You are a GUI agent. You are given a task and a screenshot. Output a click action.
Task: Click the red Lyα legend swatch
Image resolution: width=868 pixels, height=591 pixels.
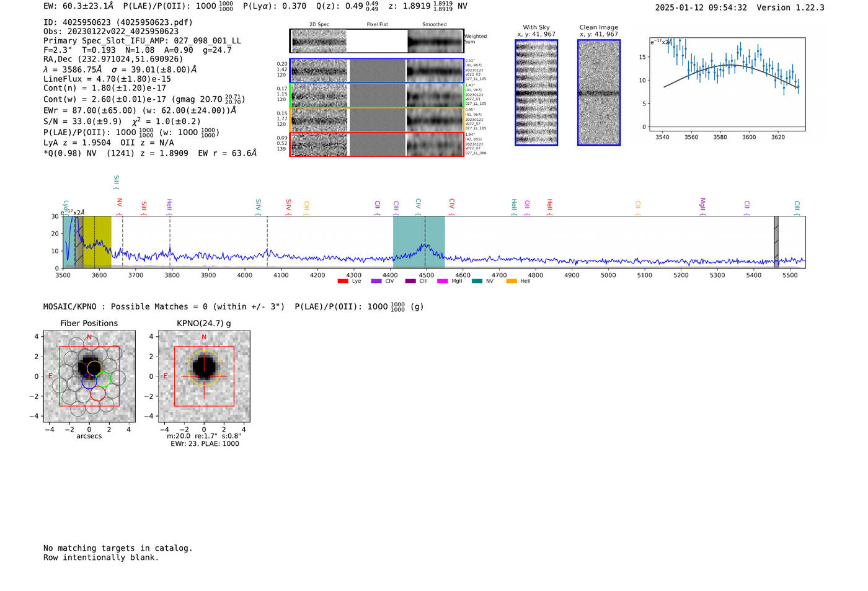tap(343, 282)
